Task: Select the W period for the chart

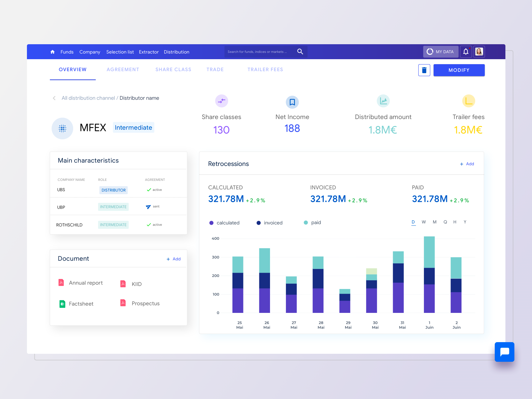Action: coord(424,222)
